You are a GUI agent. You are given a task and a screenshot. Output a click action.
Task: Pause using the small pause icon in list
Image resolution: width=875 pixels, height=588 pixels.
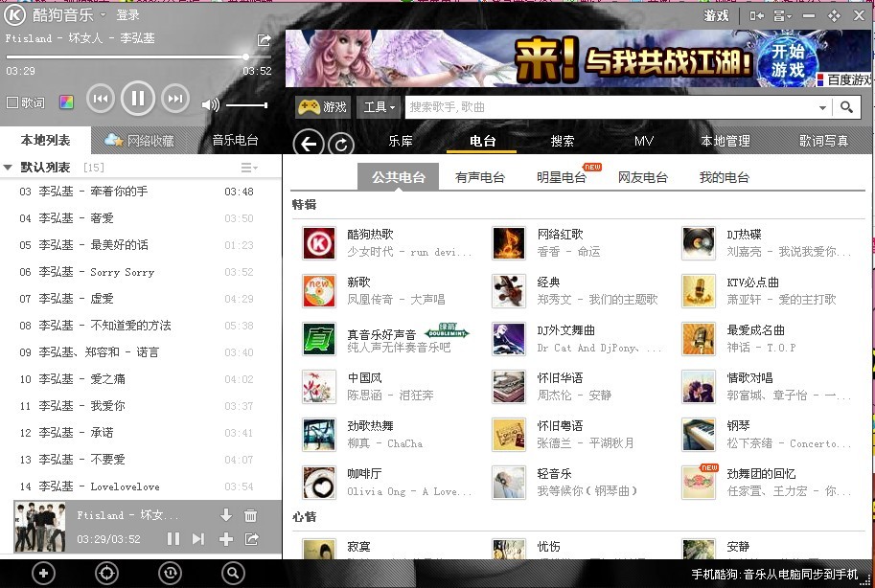173,539
